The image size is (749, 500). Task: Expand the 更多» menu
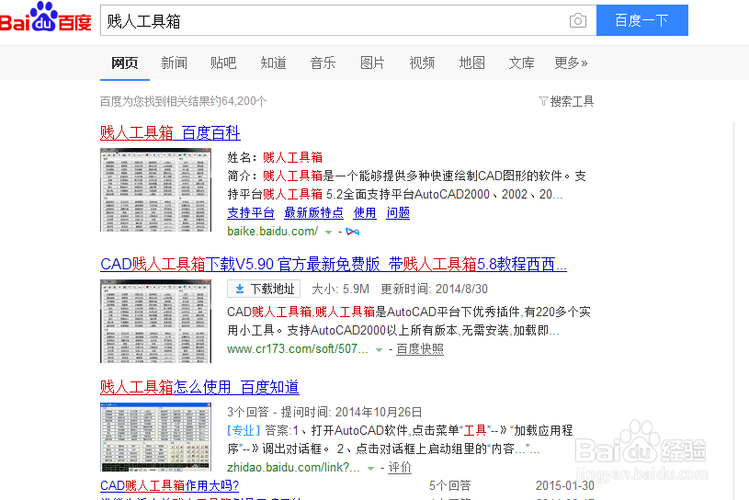571,63
